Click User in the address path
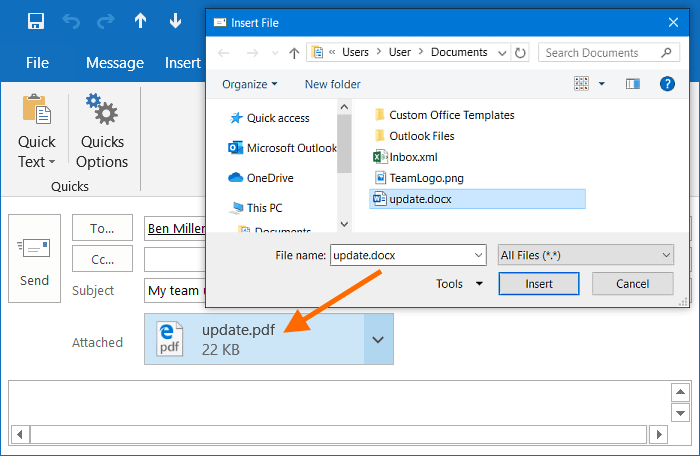700x456 pixels. 400,52
